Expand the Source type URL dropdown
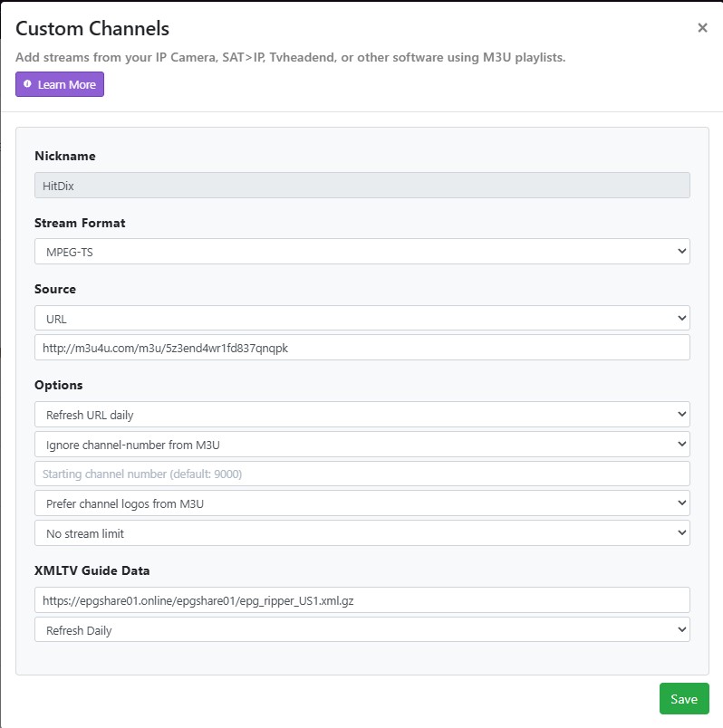723x728 pixels. pos(361,319)
